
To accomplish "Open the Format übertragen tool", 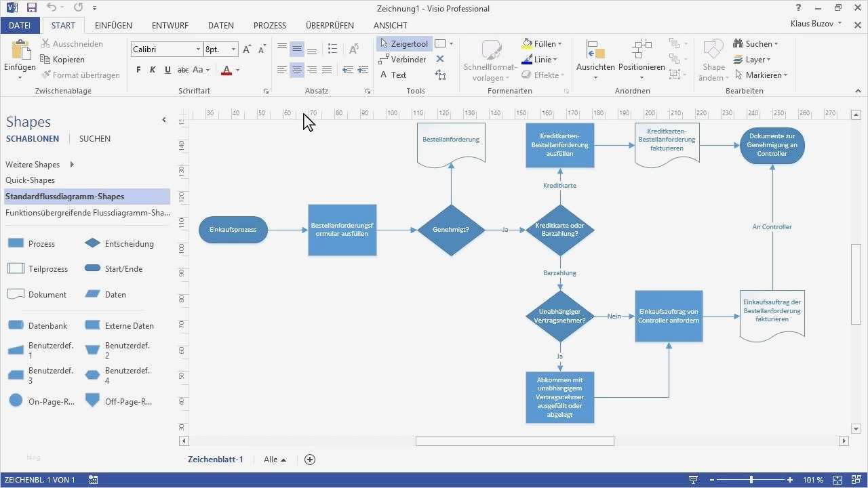I will tap(81, 75).
